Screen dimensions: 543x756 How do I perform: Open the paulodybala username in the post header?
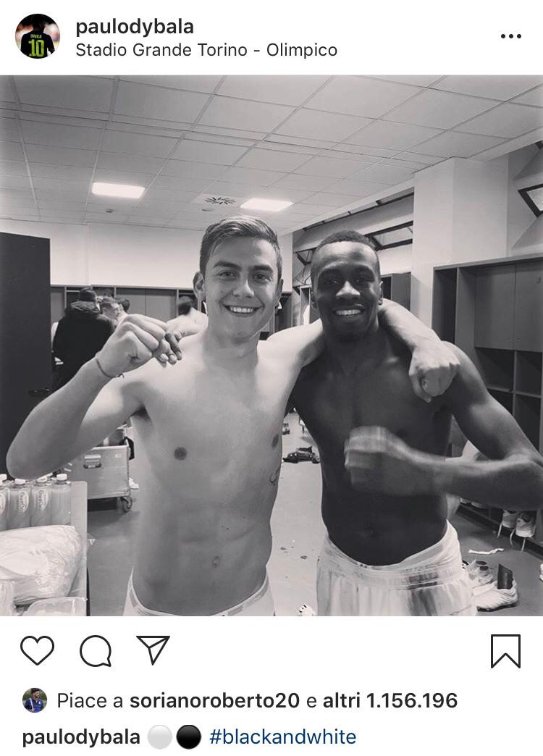pyautogui.click(x=135, y=27)
